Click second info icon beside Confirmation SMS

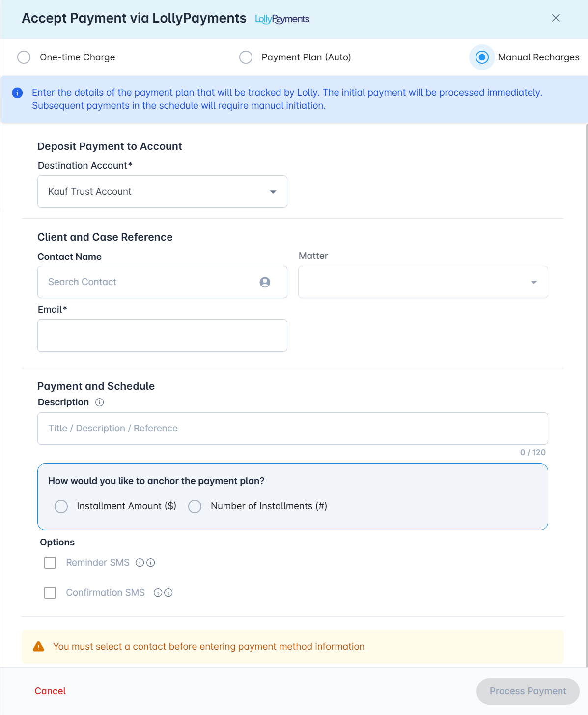pos(168,593)
